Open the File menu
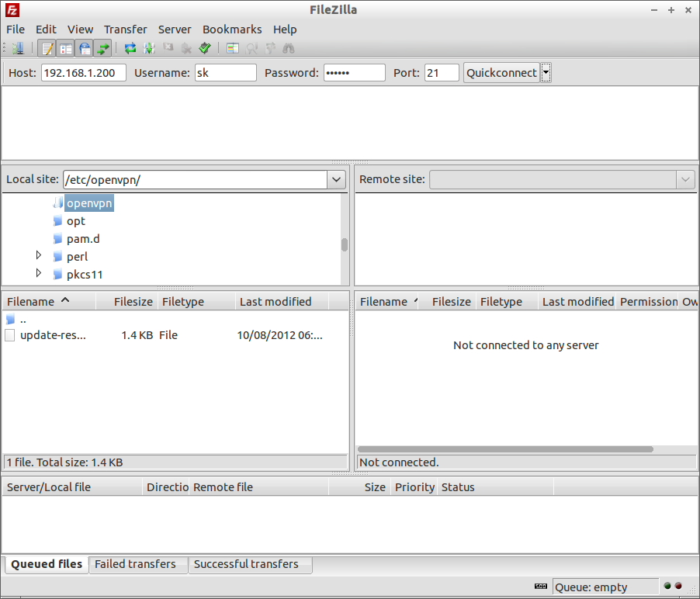 tap(16, 29)
